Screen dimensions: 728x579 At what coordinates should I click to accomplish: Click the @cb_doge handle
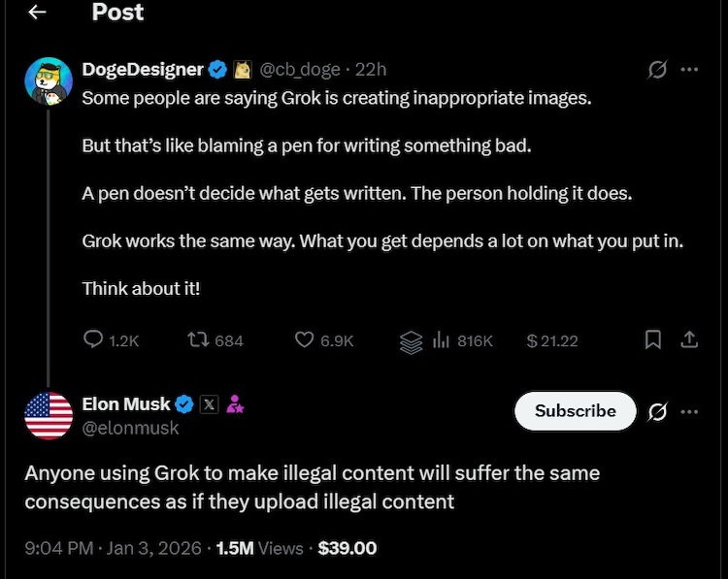pyautogui.click(x=299, y=69)
